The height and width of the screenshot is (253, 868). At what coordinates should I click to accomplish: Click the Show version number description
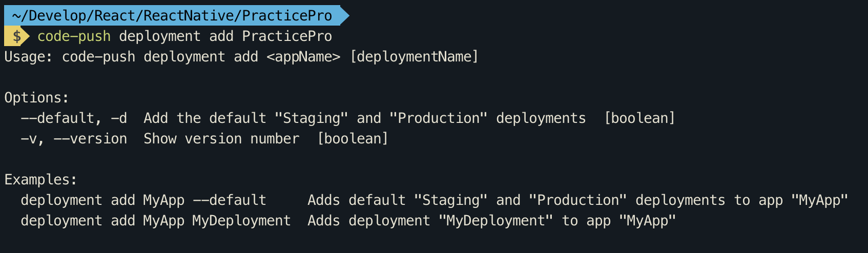221,139
